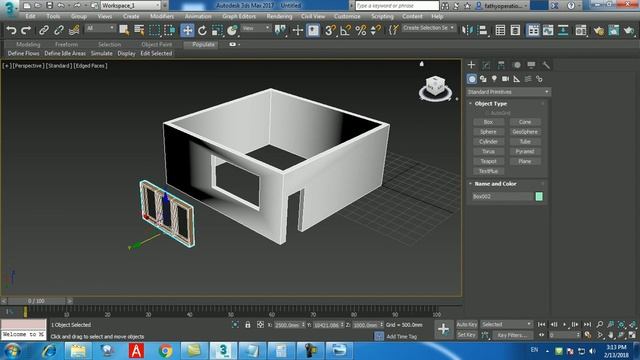Click the Pyramid primitive button
The width and height of the screenshot is (640, 360).
[525, 151]
